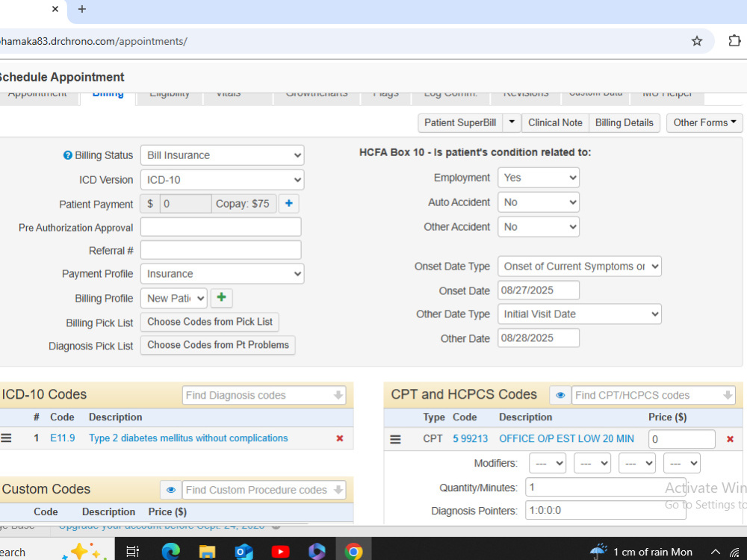
Task: Open the Onset Date Type dropdown
Action: pyautogui.click(x=580, y=267)
